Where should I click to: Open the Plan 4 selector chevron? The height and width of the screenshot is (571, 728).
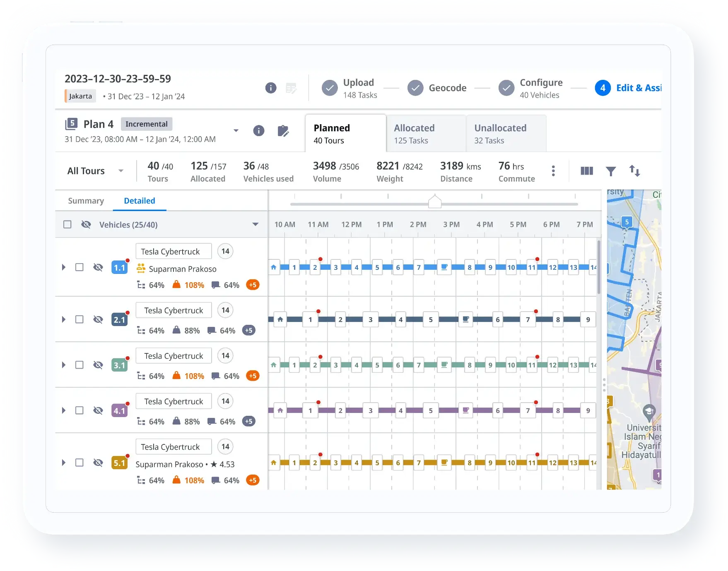236,130
